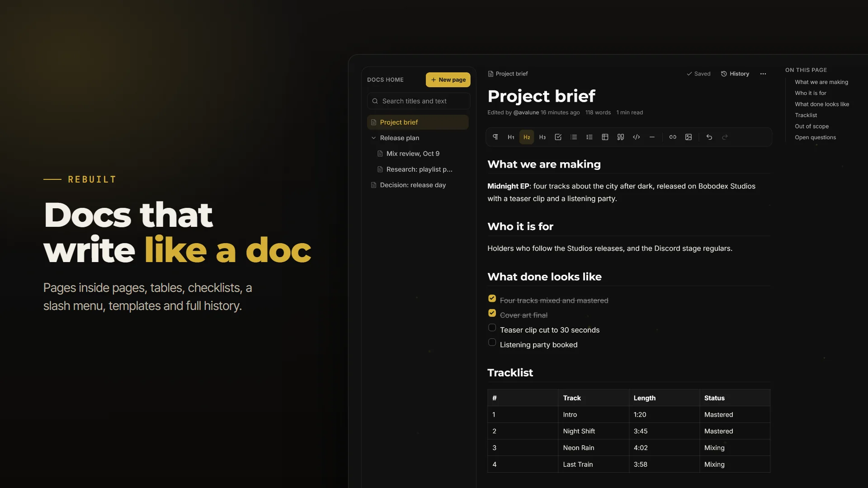Viewport: 868px width, 488px height.
Task: Uncheck Four tracks mixed and mastered
Action: tap(492, 298)
